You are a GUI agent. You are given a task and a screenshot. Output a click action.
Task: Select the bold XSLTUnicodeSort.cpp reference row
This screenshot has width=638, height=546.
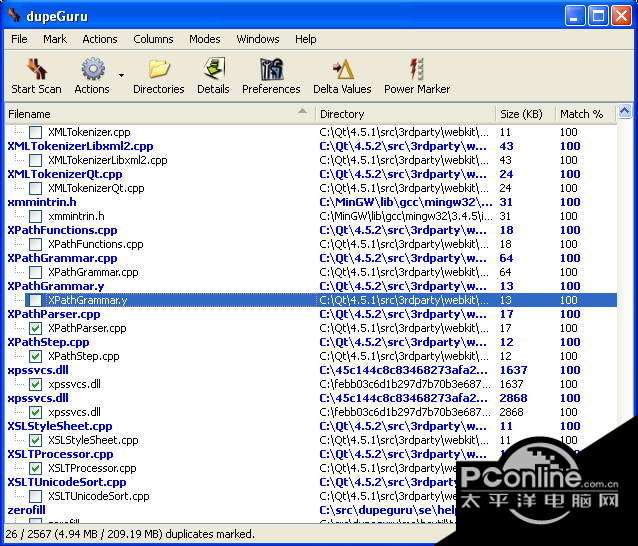pyautogui.click(x=232, y=482)
